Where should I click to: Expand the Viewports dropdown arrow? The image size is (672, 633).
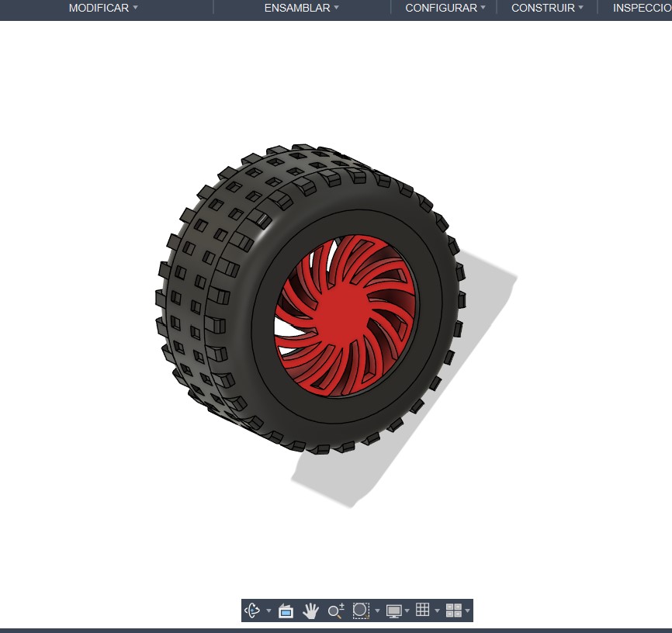click(468, 611)
